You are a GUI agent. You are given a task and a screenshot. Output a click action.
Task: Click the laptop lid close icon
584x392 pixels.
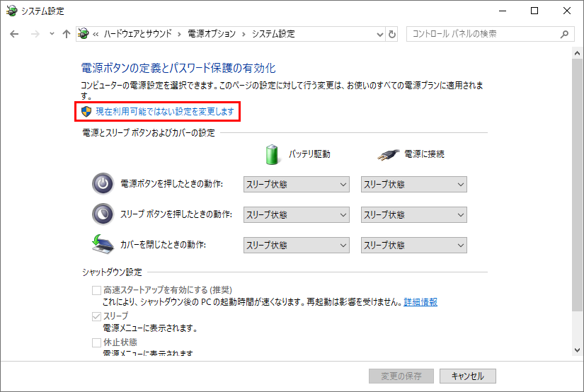[x=103, y=244]
